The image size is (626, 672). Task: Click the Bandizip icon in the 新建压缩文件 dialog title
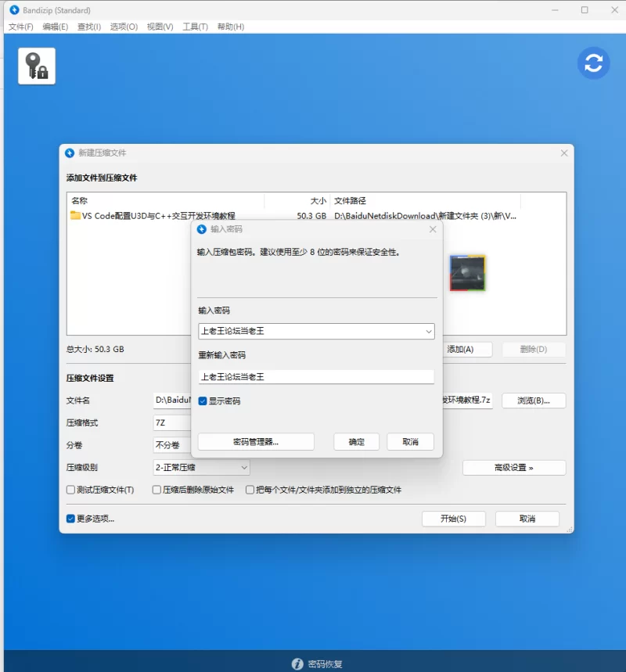click(x=70, y=153)
